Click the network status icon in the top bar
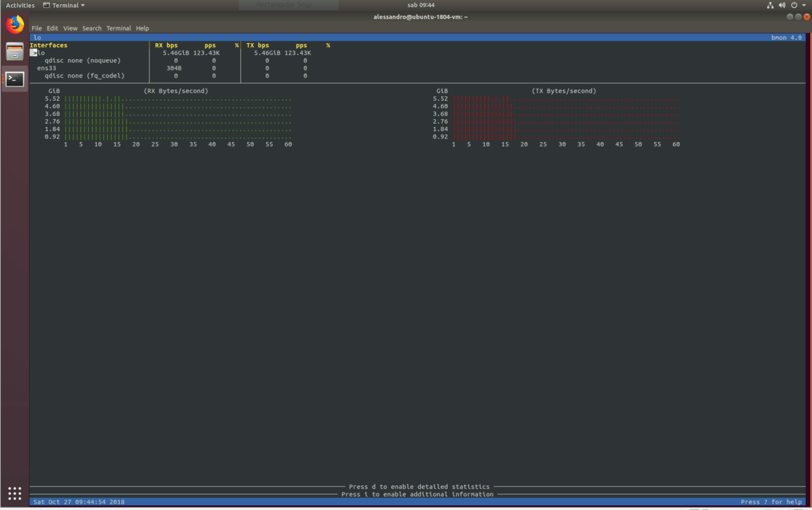The height and width of the screenshot is (510, 812). (x=770, y=4)
